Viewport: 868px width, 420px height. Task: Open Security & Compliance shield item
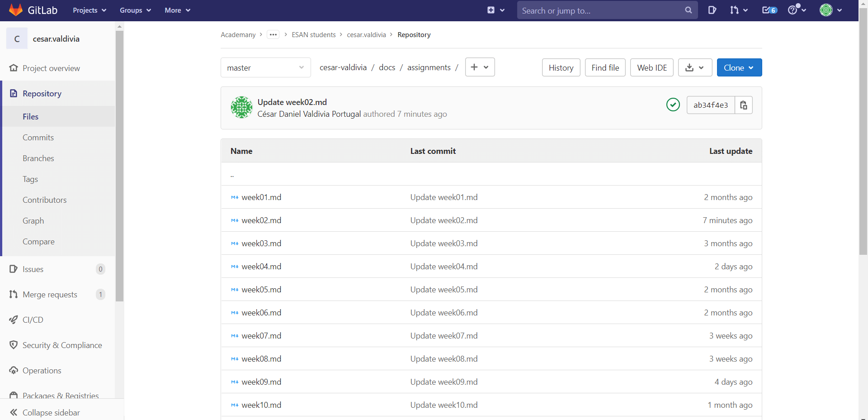[62, 345]
